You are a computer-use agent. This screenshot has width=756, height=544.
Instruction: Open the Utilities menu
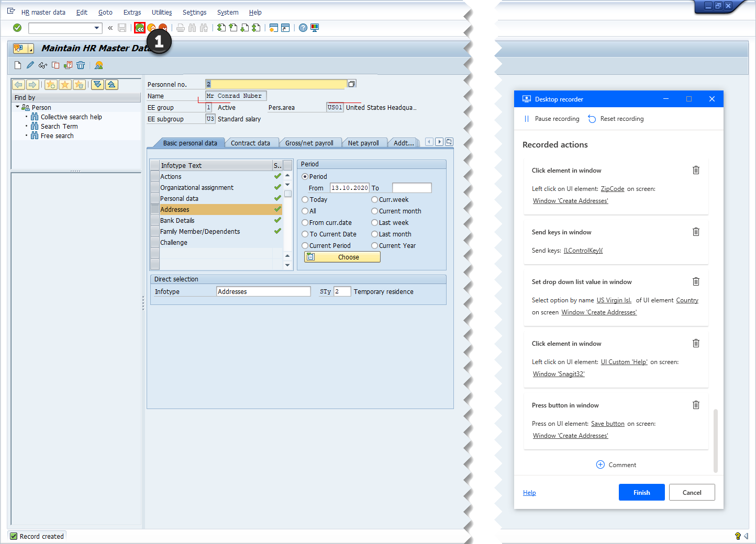click(x=162, y=12)
